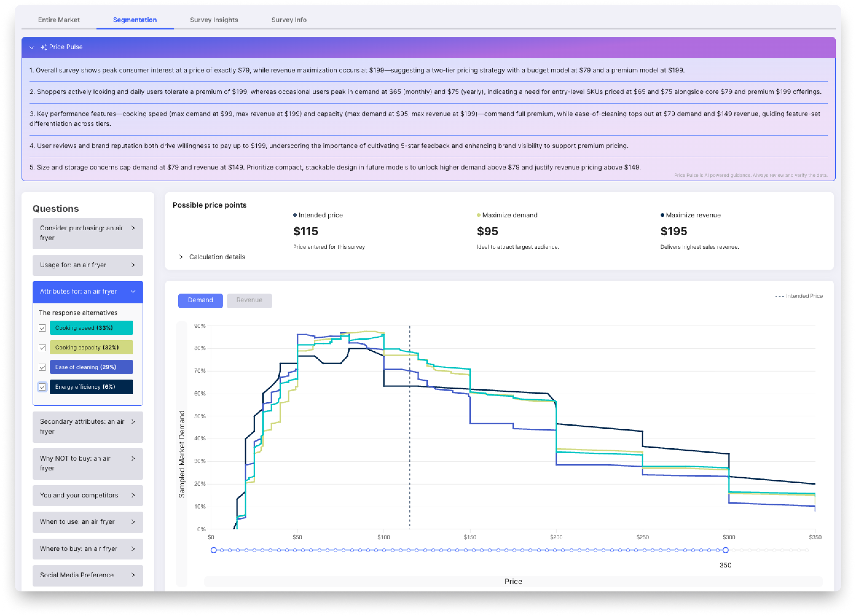Switch chart to Revenue view
This screenshot has height=616, width=856.
[x=249, y=300]
